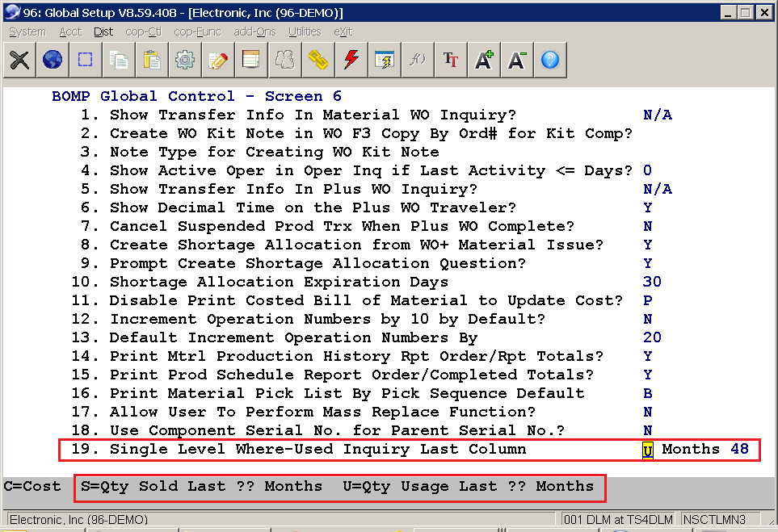Maximize the Global Setup window
Viewport: 778px width, 532px height.
coord(745,12)
